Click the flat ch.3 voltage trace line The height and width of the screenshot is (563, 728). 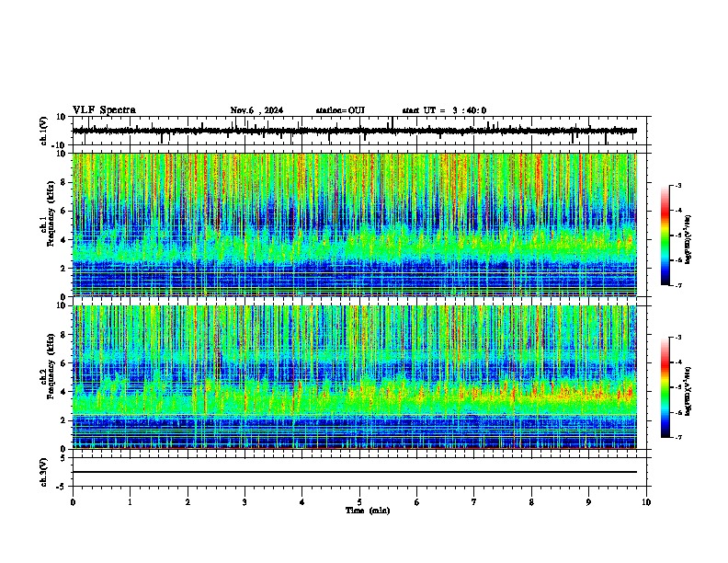(354, 472)
